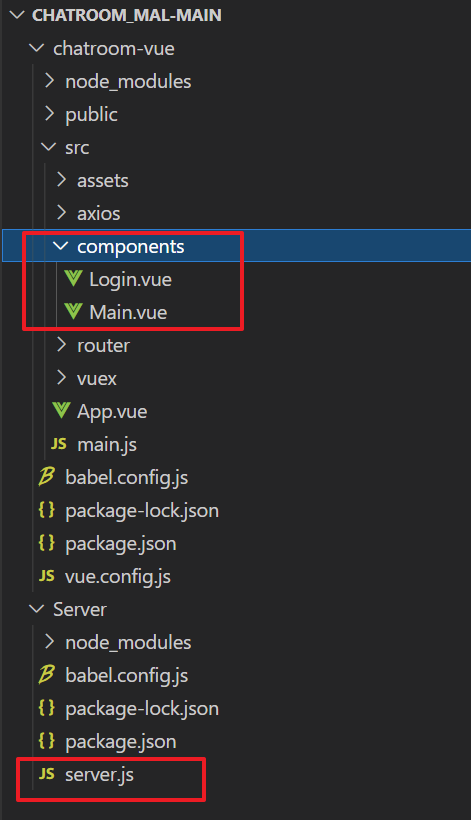Click the Babel icon of chatroom-vue babel.config.js

47,476
